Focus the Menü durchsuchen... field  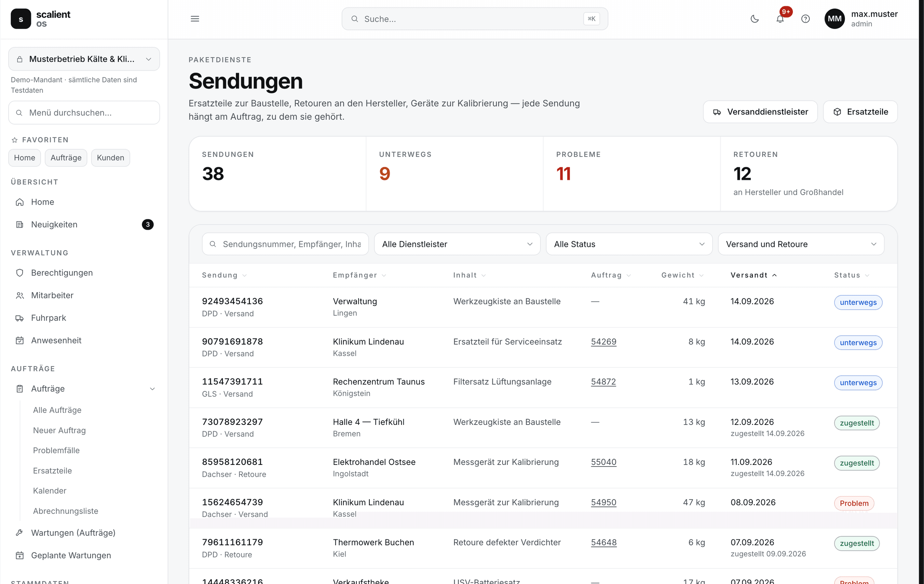click(x=84, y=113)
